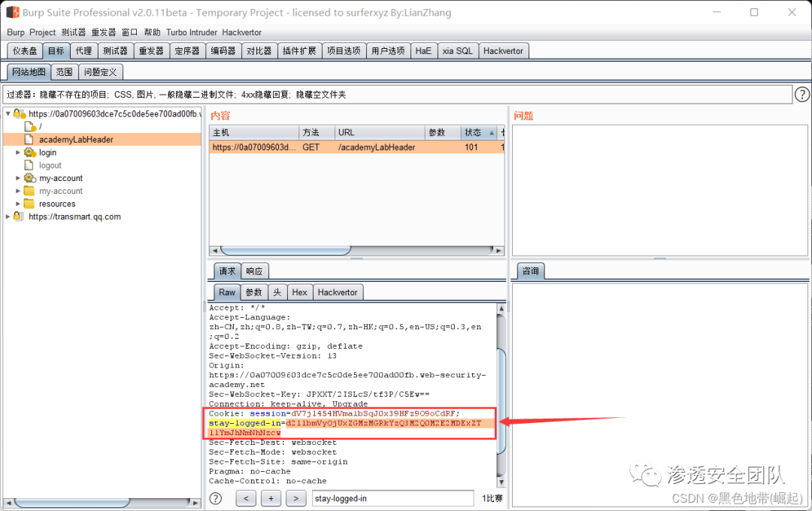This screenshot has width=812, height=511.
Task: Click the 参数 column header in table
Action: coord(444,132)
